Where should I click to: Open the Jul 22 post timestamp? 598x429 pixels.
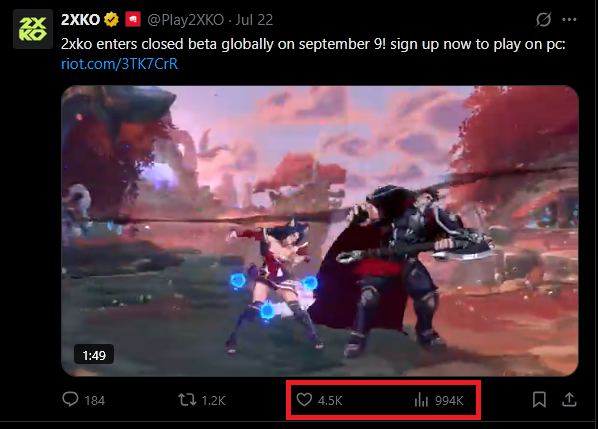tap(254, 20)
